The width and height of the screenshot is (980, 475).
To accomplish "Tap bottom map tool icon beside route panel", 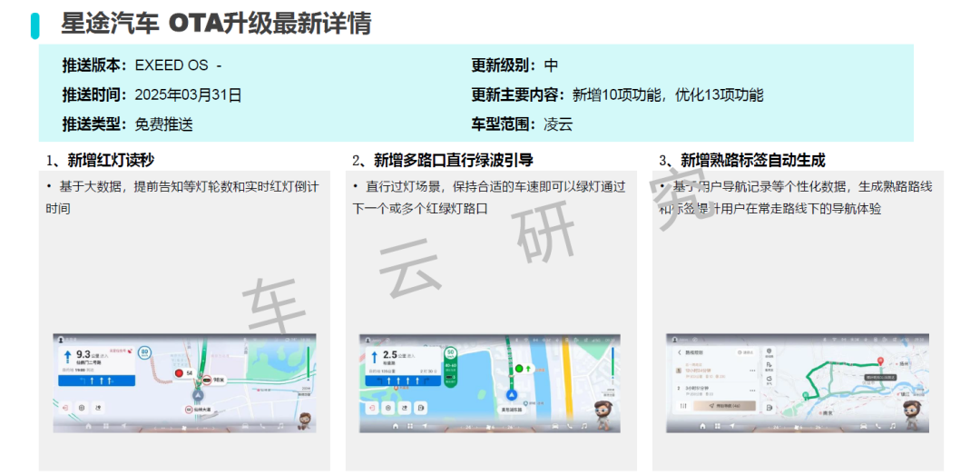I will (x=769, y=408).
